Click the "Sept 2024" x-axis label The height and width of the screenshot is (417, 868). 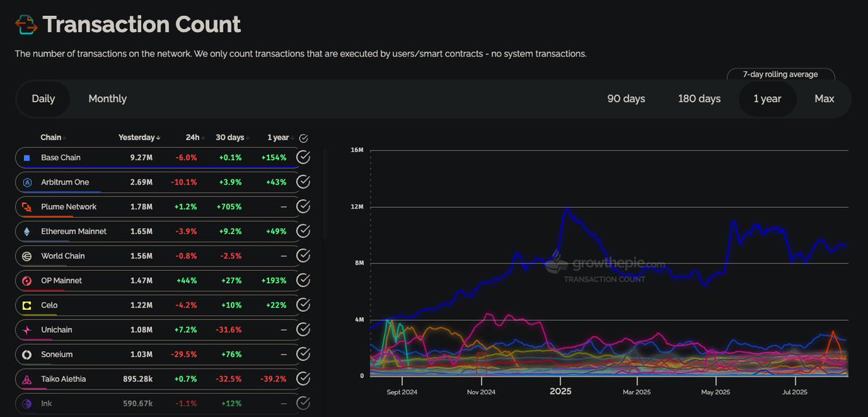[401, 392]
